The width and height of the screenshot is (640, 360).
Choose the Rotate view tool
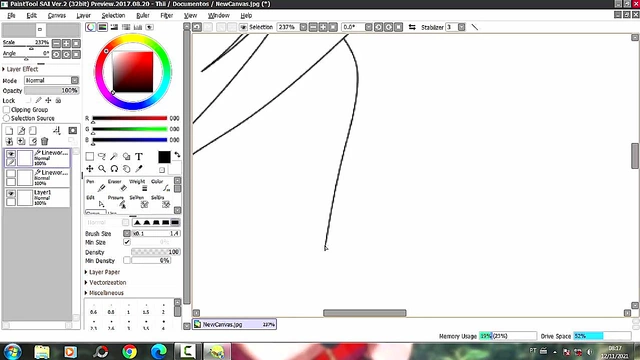point(114,169)
